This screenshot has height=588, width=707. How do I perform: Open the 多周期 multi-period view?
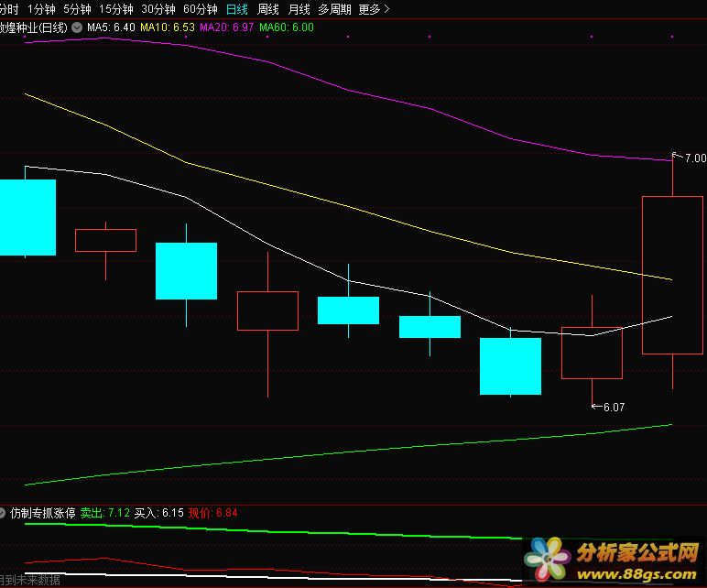pos(334,9)
